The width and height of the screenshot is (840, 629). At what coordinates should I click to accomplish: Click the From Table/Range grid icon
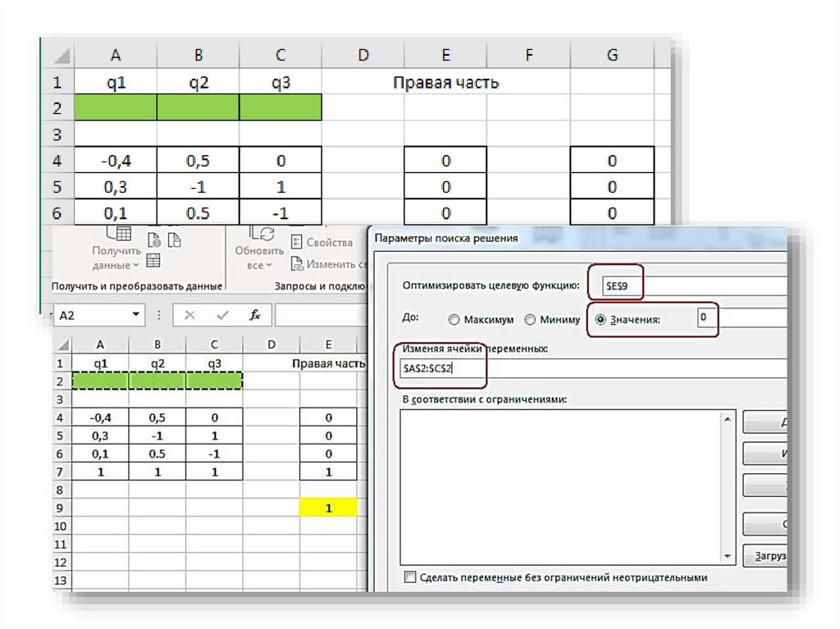pos(153,261)
